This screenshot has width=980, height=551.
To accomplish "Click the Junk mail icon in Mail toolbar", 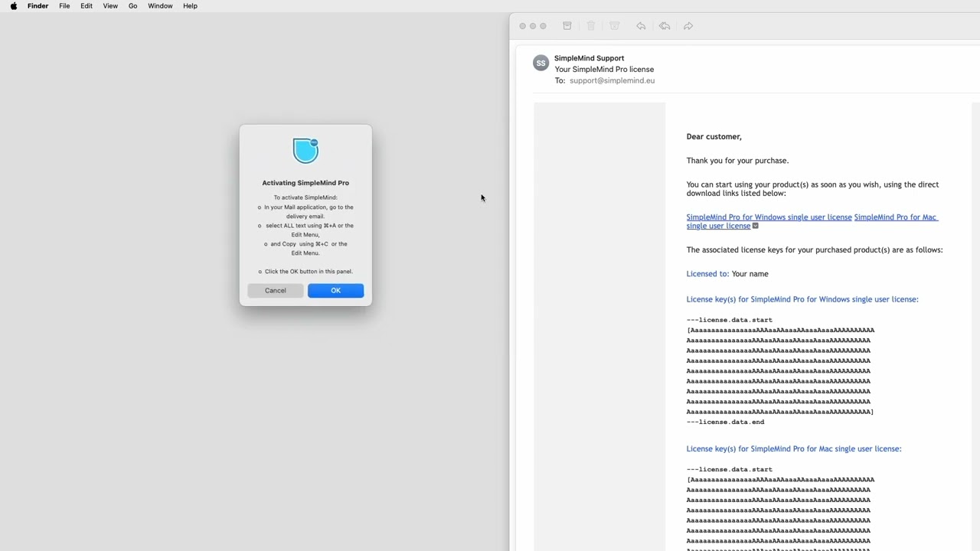I will click(615, 26).
